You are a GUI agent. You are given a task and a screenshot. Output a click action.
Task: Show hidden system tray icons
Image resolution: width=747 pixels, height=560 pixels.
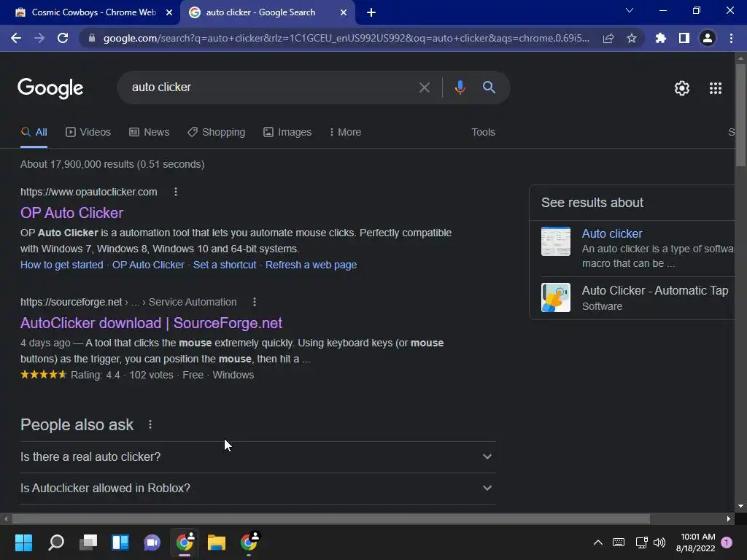tap(598, 542)
